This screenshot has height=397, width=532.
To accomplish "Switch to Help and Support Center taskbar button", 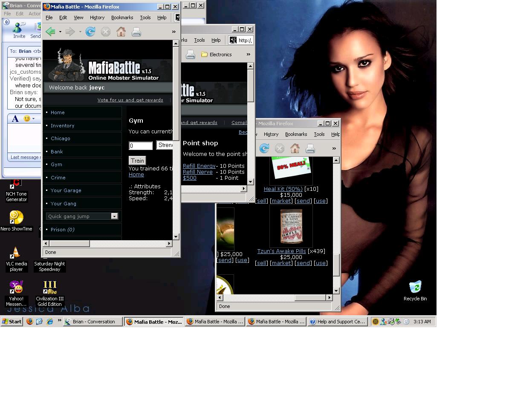I will 338,322.
